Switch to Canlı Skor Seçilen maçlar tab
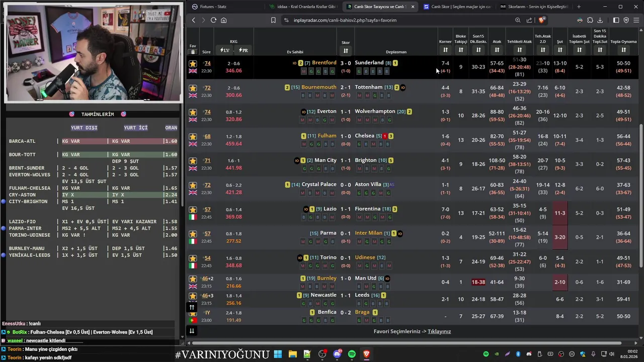 (x=456, y=7)
